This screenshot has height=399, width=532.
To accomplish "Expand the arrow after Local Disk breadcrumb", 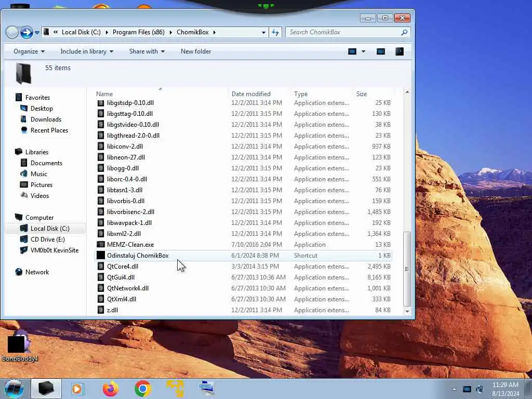I will pos(107,33).
